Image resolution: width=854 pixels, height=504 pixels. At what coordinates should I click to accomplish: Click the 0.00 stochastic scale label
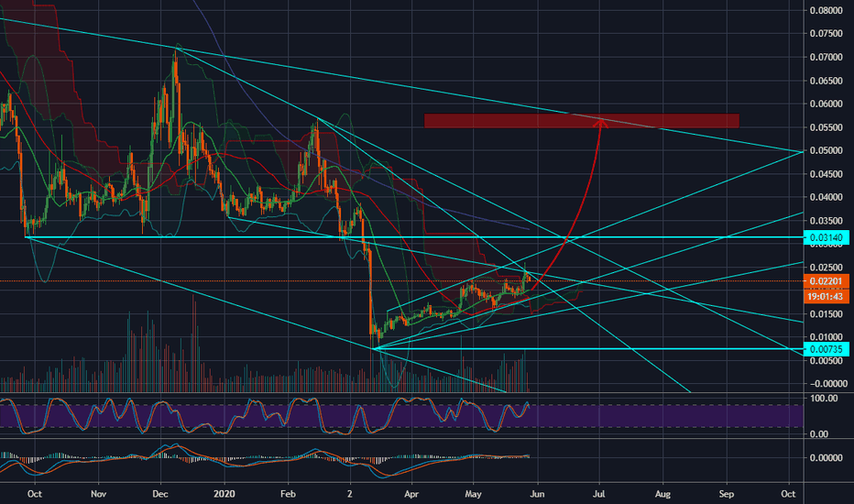click(x=819, y=434)
